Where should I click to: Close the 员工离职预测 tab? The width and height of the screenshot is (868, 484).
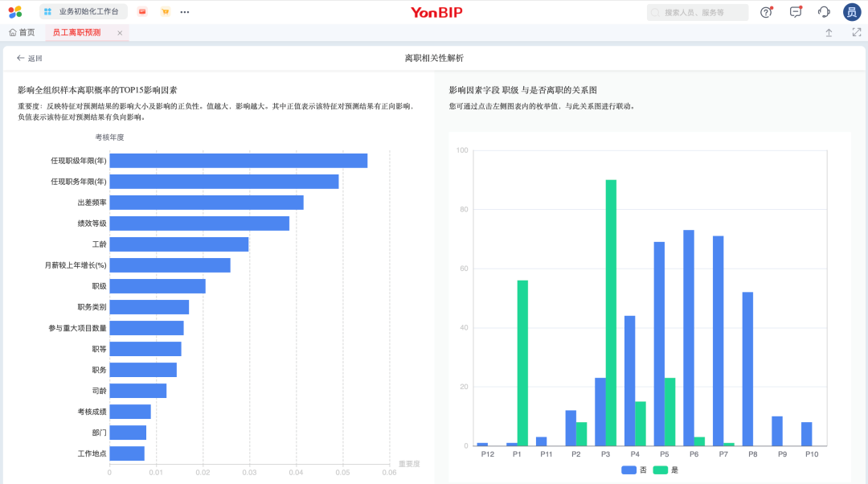[x=120, y=33]
